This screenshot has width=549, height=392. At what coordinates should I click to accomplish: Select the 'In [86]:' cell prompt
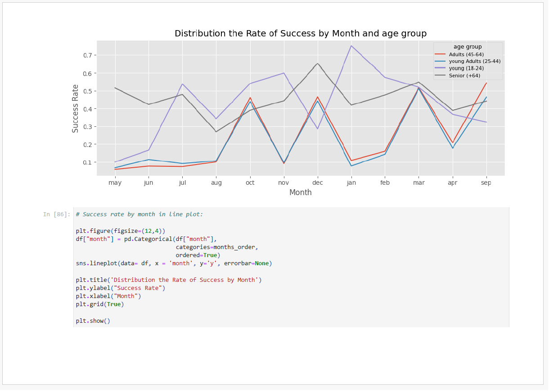(57, 214)
